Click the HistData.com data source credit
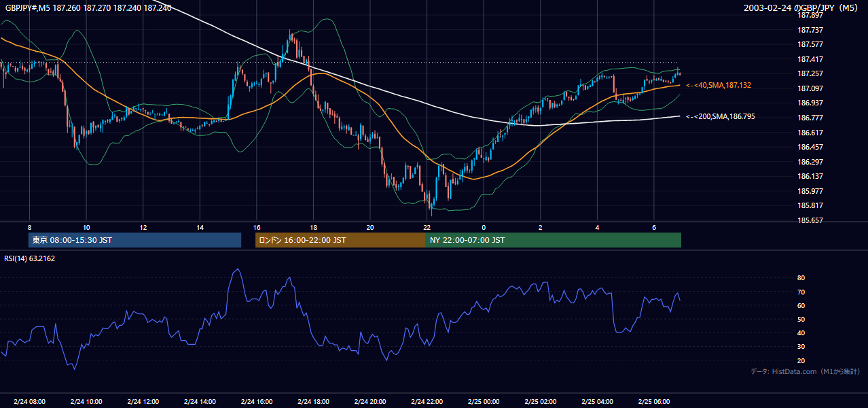Image resolution: width=868 pixels, height=408 pixels. point(806,371)
